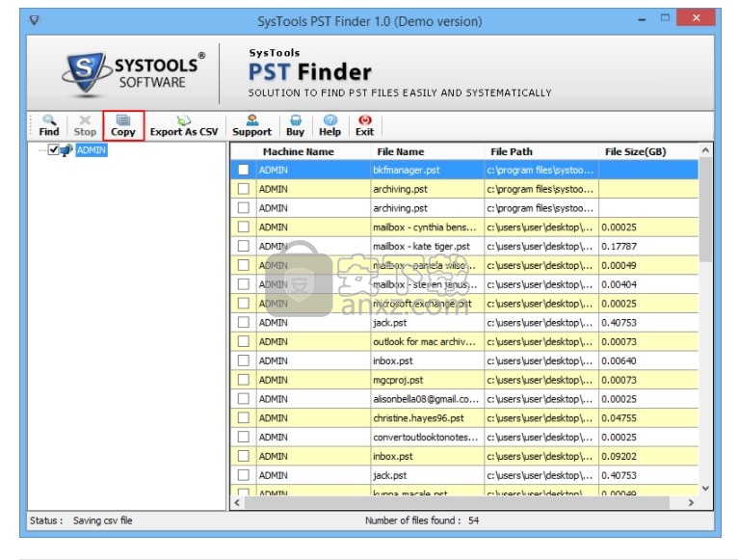
Task: Check the convertoutlooktonotes row checkbox
Action: coord(244,437)
